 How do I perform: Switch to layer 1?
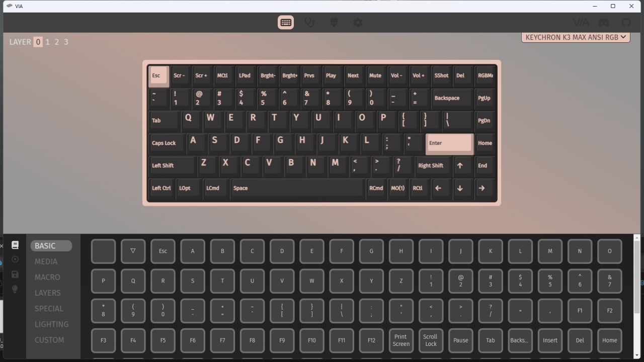48,42
